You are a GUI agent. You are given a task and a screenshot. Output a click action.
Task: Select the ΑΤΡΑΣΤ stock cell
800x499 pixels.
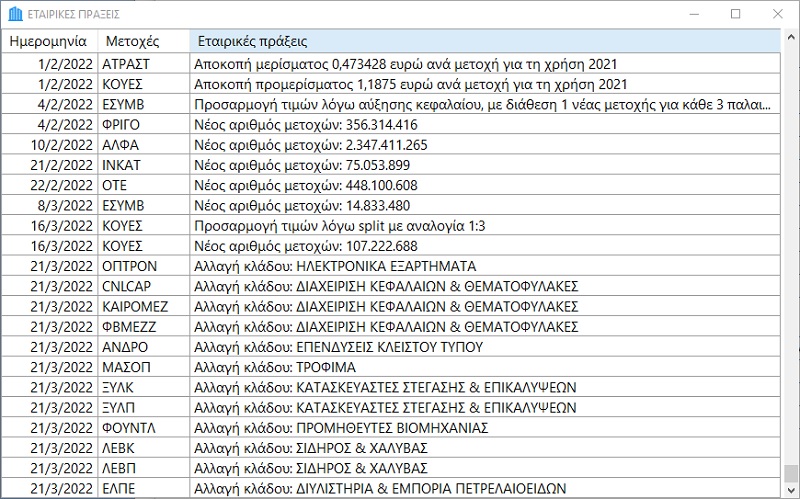click(x=143, y=64)
